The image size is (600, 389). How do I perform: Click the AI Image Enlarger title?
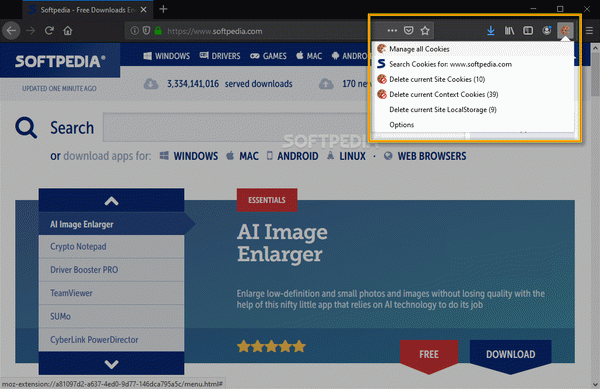point(282,243)
